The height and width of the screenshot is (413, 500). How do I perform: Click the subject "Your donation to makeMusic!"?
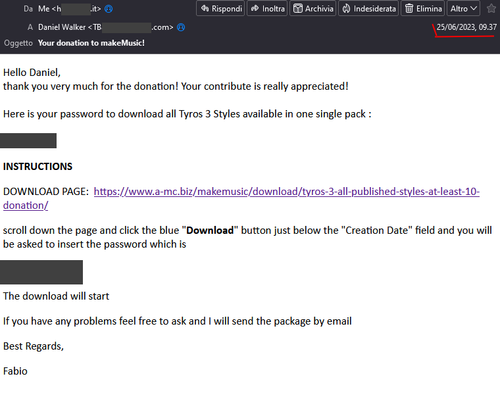91,43
